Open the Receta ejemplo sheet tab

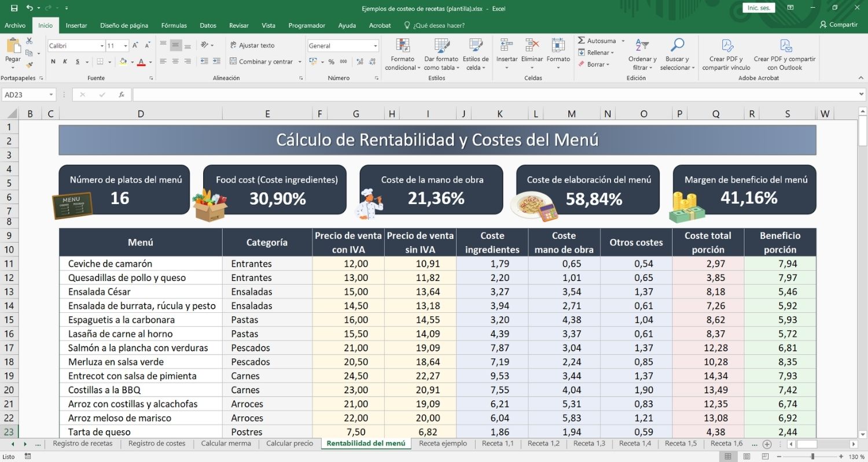[443, 443]
